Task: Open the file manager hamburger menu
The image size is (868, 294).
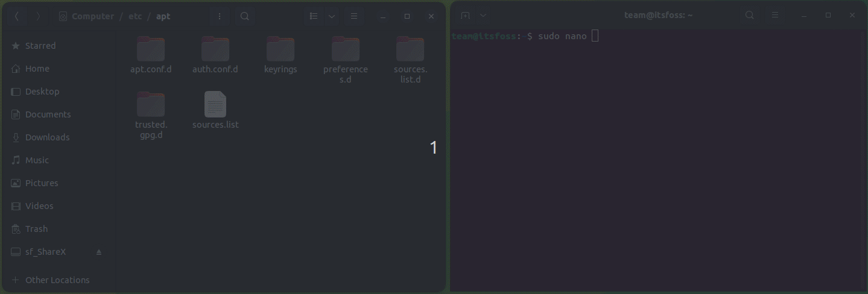Action: click(354, 16)
